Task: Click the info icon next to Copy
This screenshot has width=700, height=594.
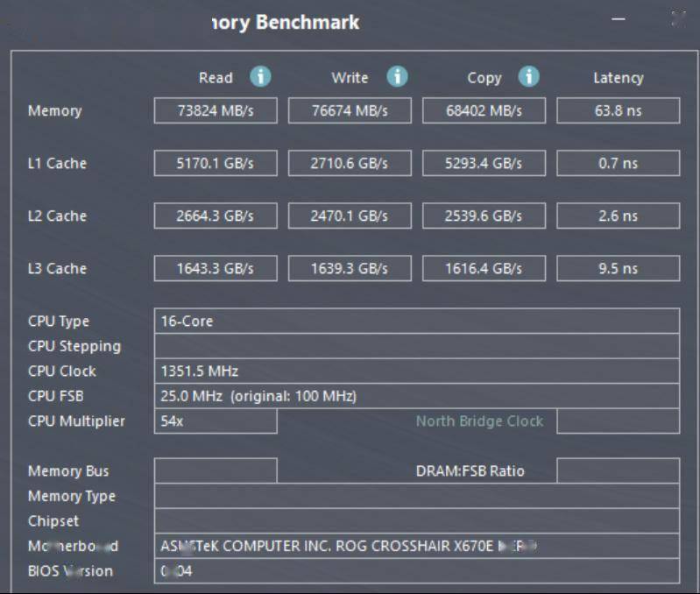Action: (x=528, y=77)
